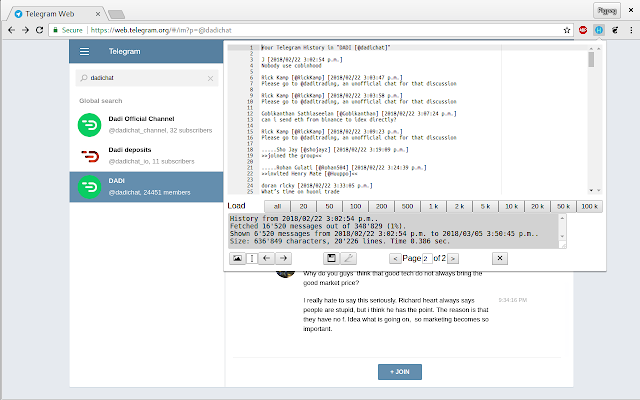This screenshot has width=640, height=400.
Task: Go back in browser history
Action: point(11,30)
